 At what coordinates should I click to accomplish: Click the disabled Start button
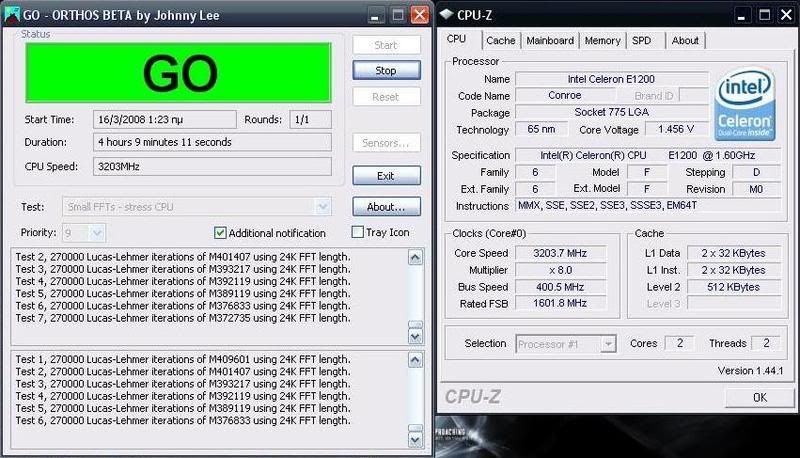[x=386, y=45]
